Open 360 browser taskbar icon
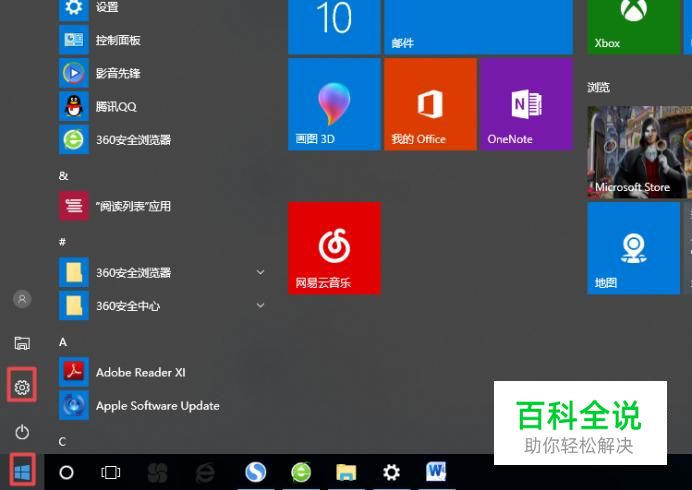The image size is (692, 490). [301, 472]
